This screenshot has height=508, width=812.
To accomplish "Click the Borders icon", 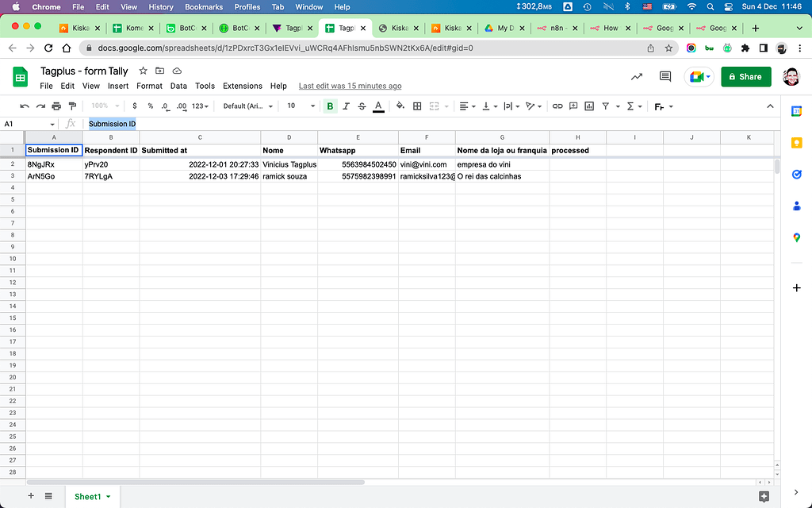I will point(416,106).
